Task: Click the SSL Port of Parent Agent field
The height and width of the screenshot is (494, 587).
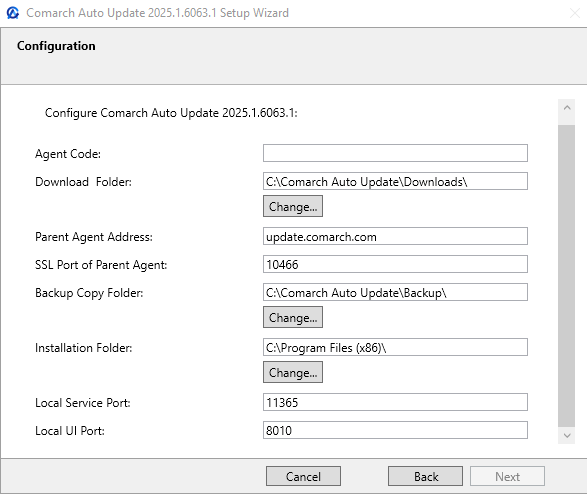Action: click(395, 264)
